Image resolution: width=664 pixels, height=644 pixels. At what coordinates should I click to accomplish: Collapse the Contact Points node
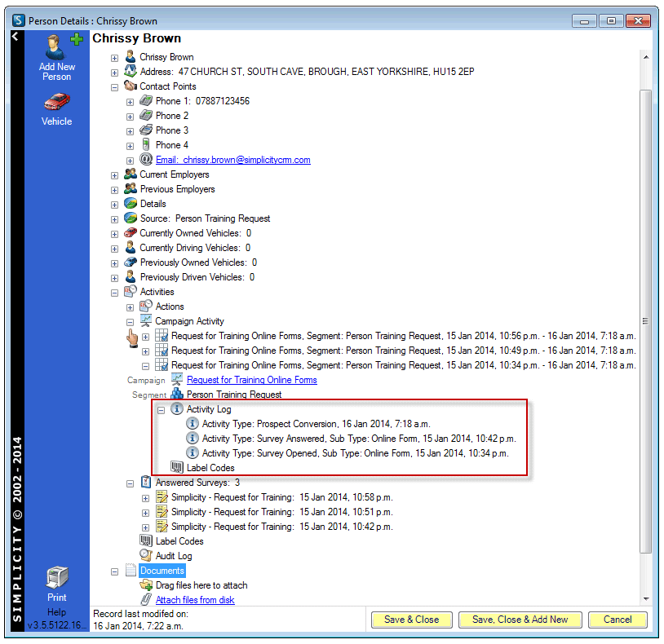pyautogui.click(x=114, y=87)
